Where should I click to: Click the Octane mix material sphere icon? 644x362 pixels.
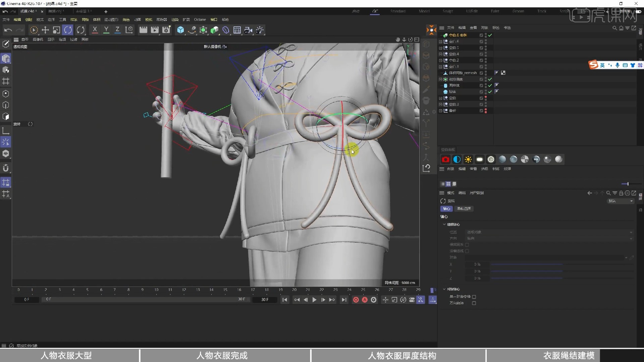pyautogui.click(x=536, y=160)
